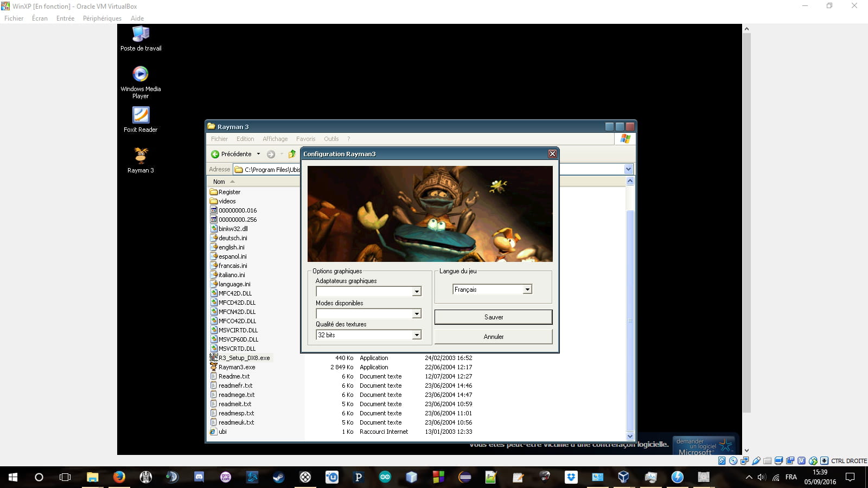
Task: Open Langue du jeu dropdown
Action: click(527, 290)
